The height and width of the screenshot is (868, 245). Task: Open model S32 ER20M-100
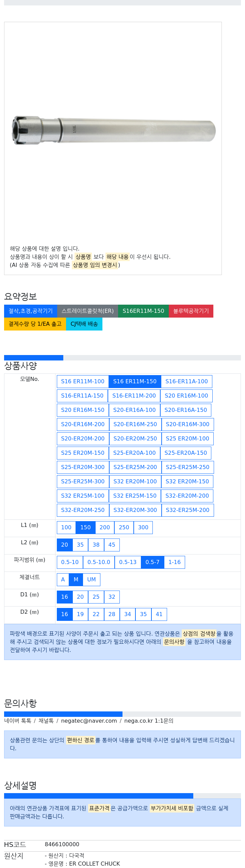135,482
